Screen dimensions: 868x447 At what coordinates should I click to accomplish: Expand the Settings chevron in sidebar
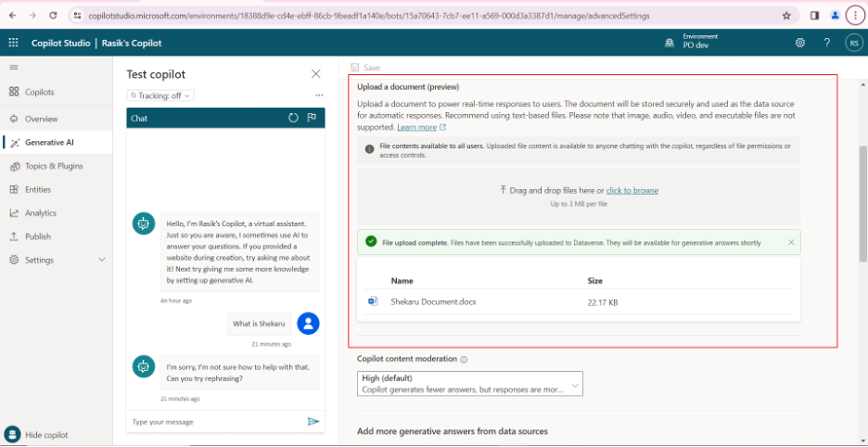pyautogui.click(x=102, y=260)
